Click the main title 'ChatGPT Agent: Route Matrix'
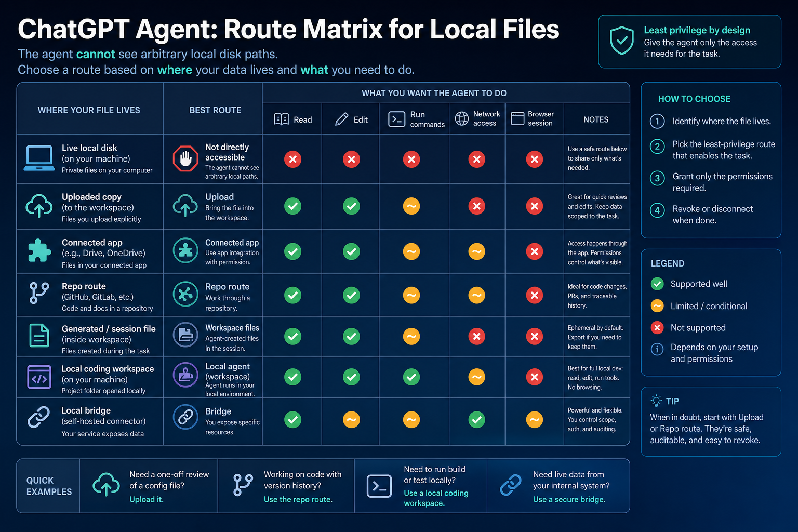 coord(288,29)
